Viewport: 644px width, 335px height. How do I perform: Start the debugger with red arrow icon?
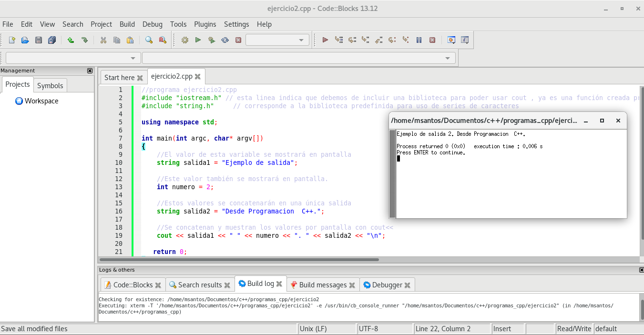pyautogui.click(x=325, y=40)
